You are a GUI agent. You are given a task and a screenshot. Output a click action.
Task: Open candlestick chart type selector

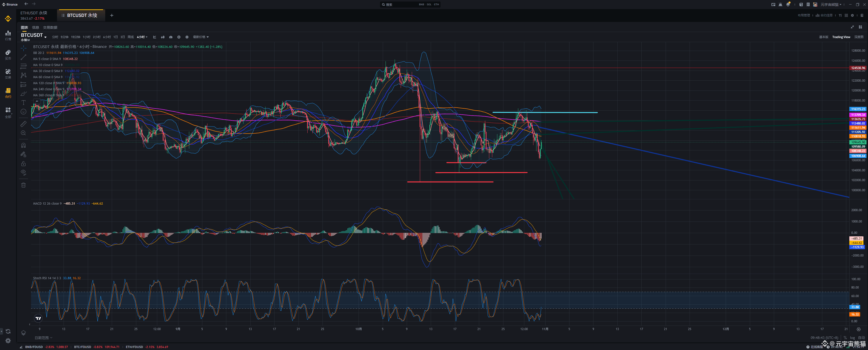click(x=163, y=37)
